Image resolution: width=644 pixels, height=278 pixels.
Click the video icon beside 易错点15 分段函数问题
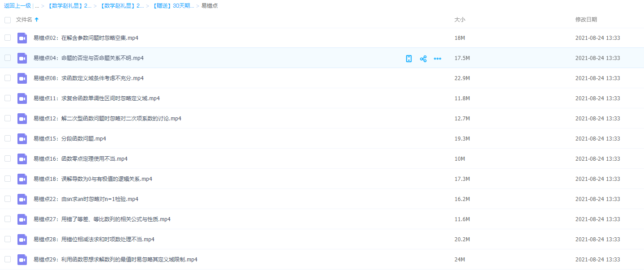point(22,139)
